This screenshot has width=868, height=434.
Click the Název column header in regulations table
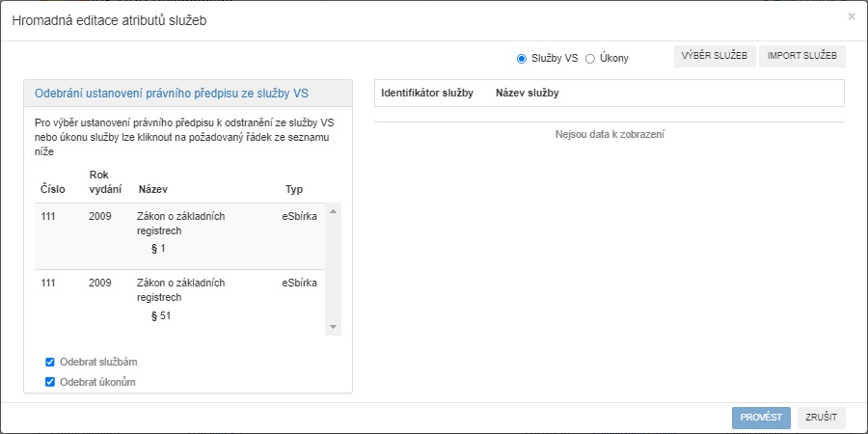pyautogui.click(x=153, y=189)
